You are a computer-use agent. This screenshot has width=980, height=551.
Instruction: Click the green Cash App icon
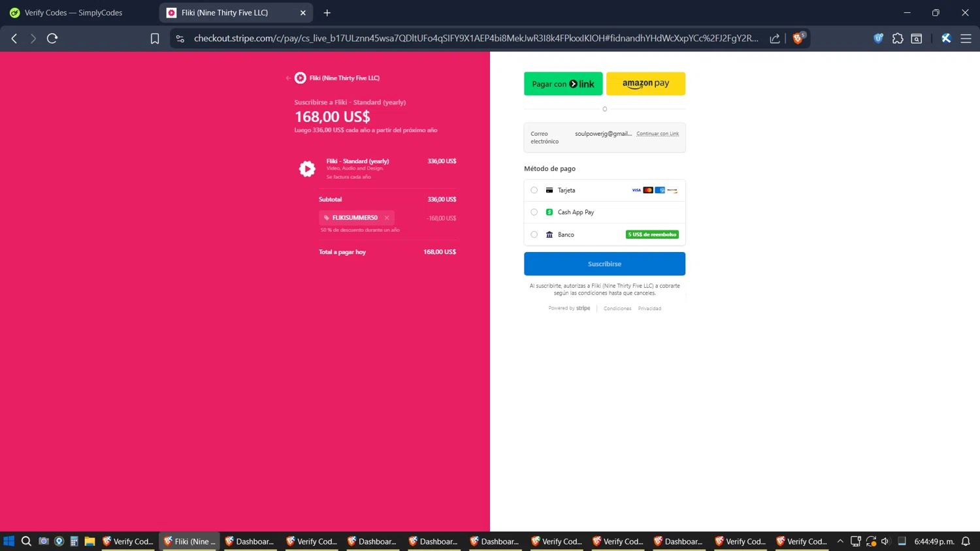(x=549, y=212)
